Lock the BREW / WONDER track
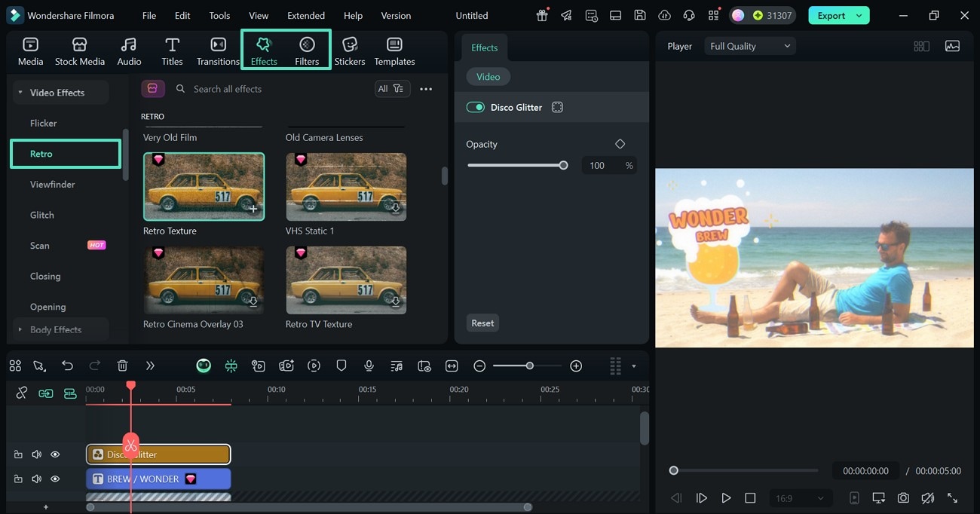Image resolution: width=980 pixels, height=514 pixels. tap(18, 479)
